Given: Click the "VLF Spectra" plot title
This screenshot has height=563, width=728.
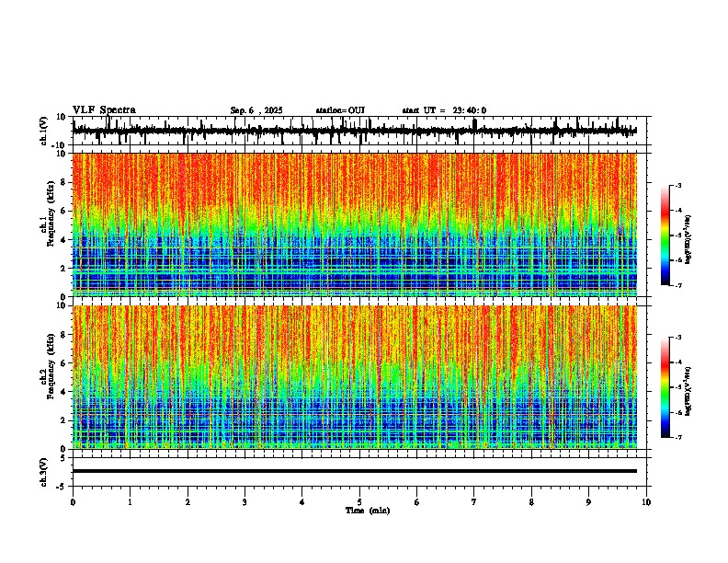Looking at the screenshot, I should 104,110.
